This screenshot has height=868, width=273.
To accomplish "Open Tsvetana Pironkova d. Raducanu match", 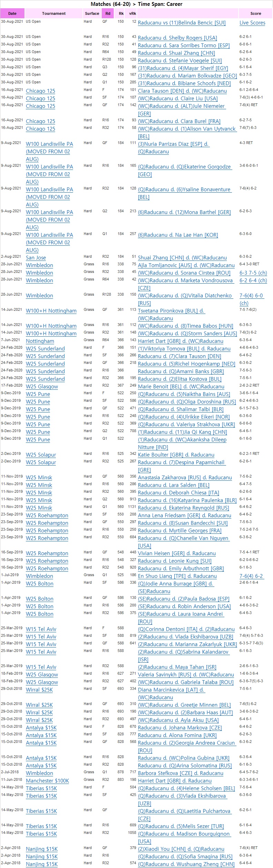I will click(x=172, y=315).
